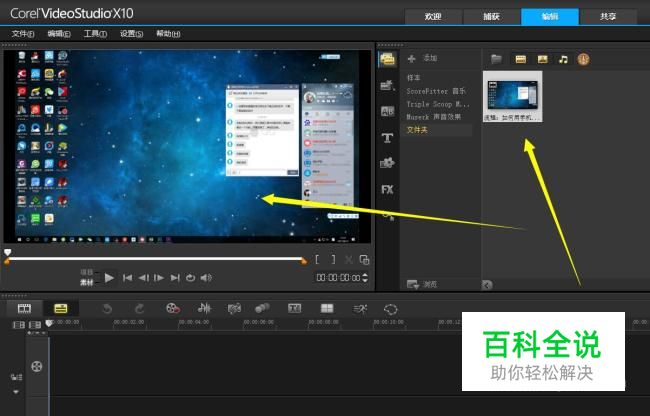Click the redo arrow
Image resolution: width=650 pixels, height=416 pixels.
[x=139, y=309]
